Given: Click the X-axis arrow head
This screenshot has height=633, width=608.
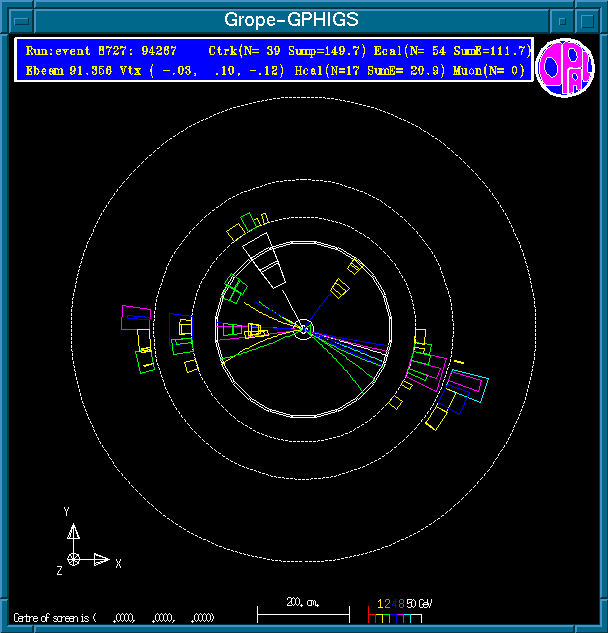Looking at the screenshot, I should pos(102,559).
